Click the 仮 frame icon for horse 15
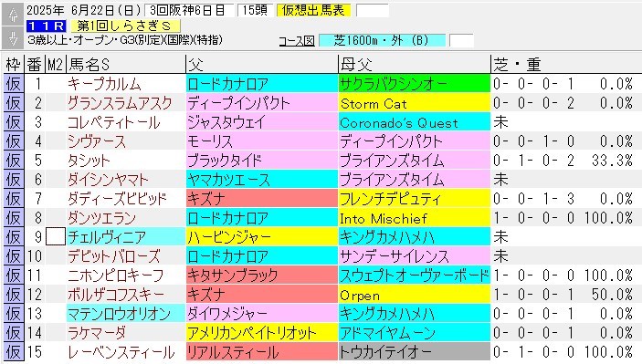This screenshot has height=364, width=642. pos(13,352)
